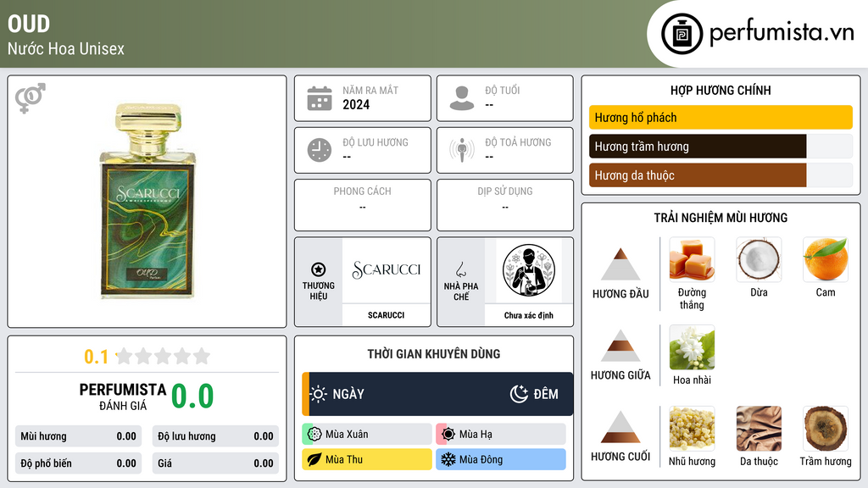
Task: Click the Chưa xác định perfumer label
Action: [529, 315]
